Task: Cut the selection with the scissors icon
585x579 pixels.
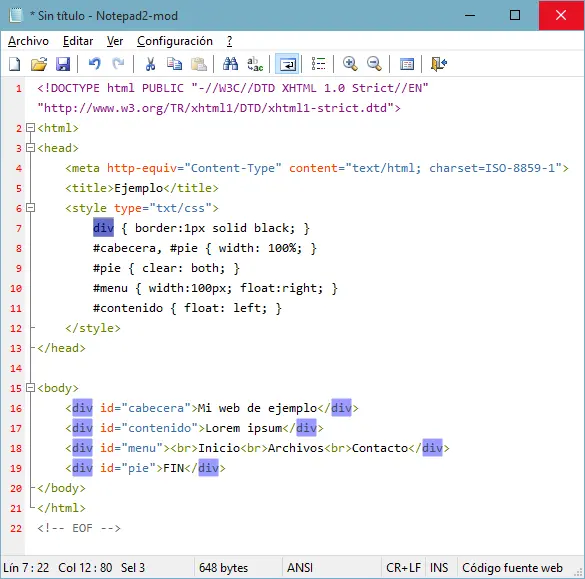Action: [150, 64]
